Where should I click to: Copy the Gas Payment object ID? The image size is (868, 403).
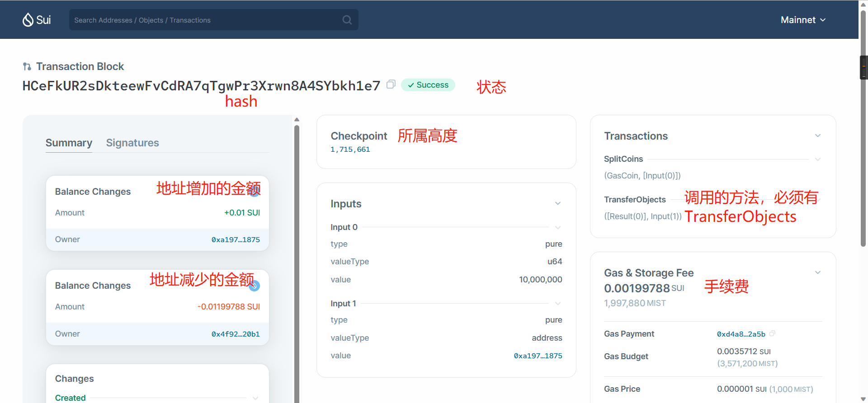pyautogui.click(x=772, y=334)
